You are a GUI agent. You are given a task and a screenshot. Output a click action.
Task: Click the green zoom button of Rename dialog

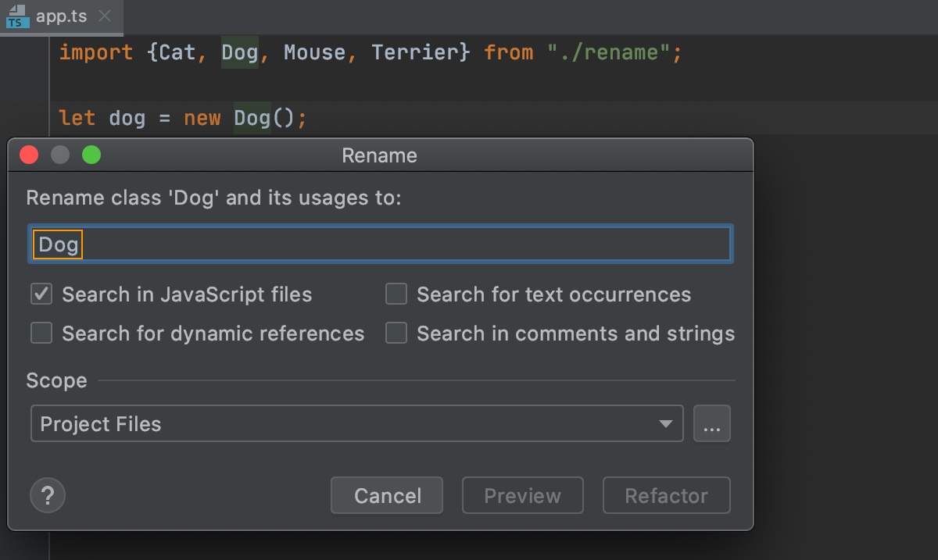(91, 155)
